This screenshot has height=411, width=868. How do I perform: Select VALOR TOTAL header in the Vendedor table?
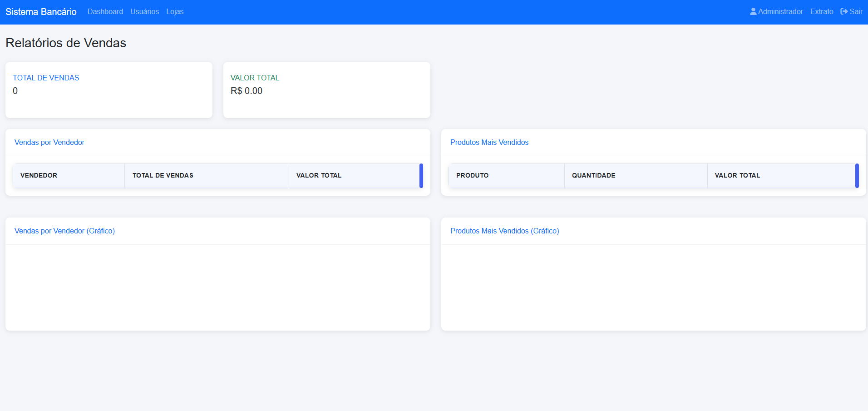tap(319, 175)
